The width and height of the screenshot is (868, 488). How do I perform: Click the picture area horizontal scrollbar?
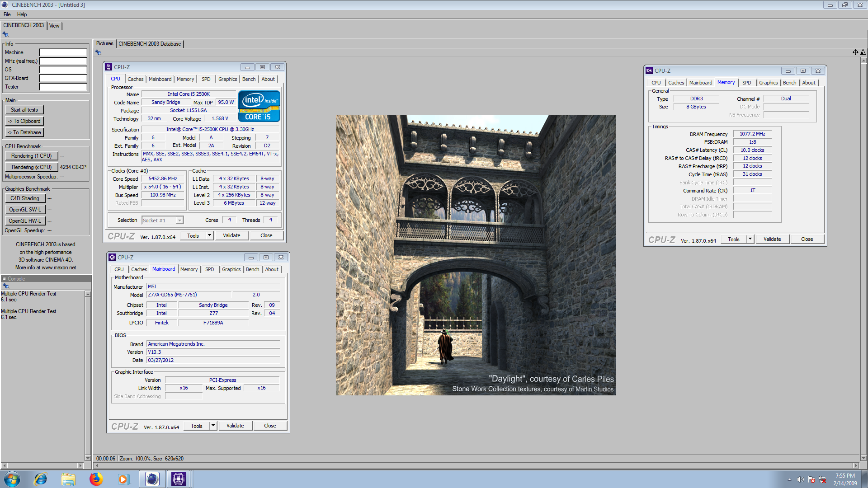[x=476, y=465]
